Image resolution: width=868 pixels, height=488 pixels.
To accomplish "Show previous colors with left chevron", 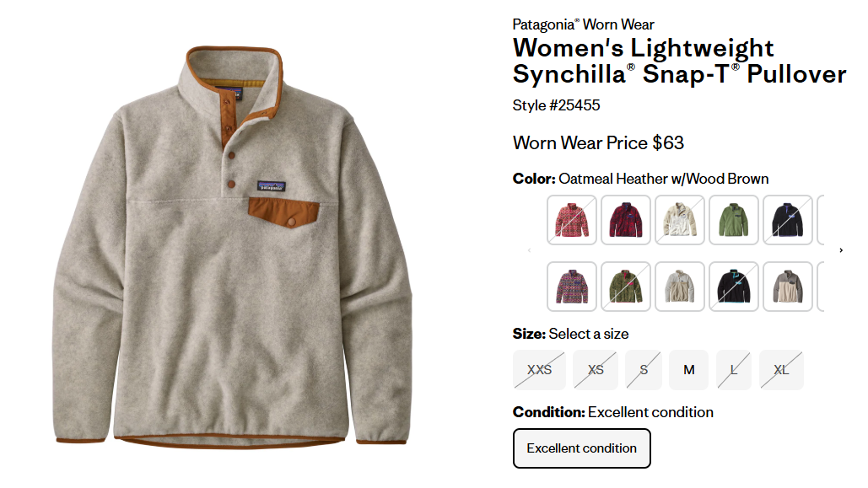I will coord(529,250).
